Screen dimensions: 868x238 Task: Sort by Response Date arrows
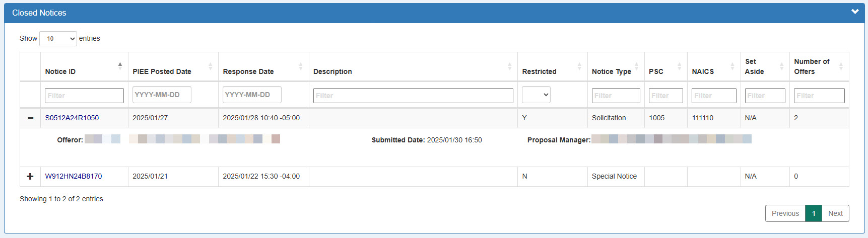pos(300,66)
